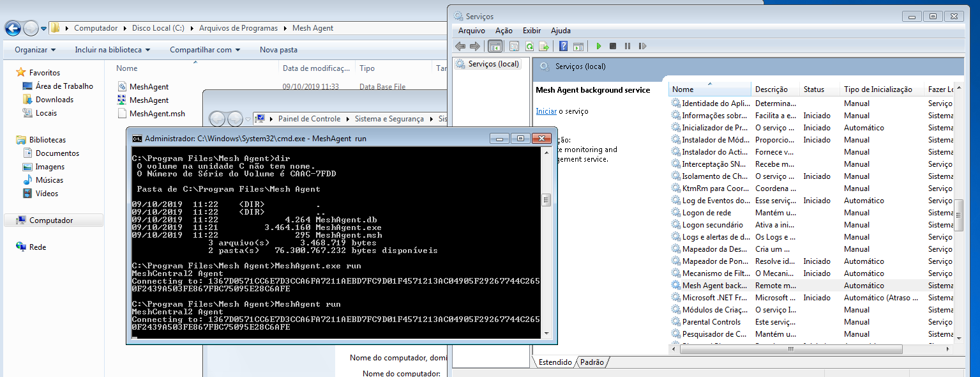
Task: Open Área de Trabalho in Favoritos
Action: click(x=58, y=86)
